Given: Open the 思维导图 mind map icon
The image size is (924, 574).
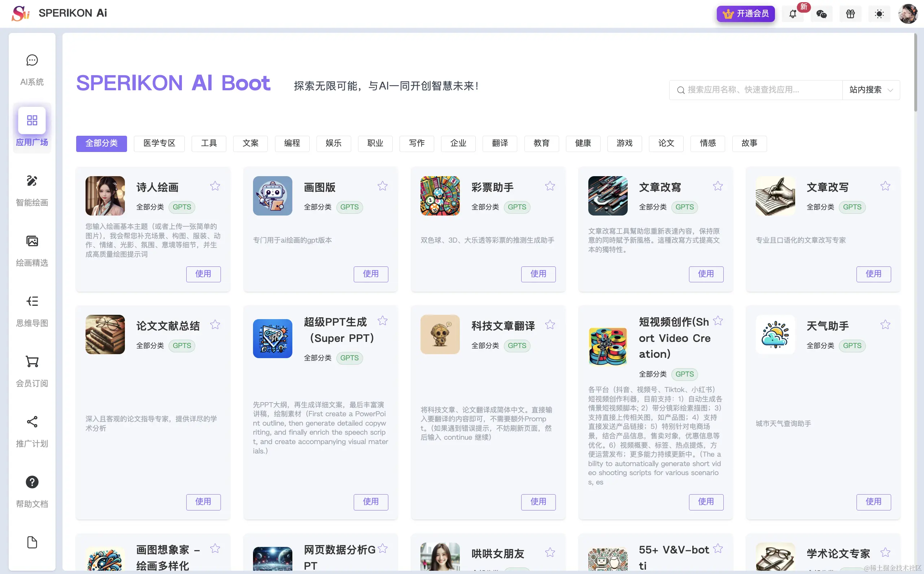Looking at the screenshot, I should [x=32, y=301].
